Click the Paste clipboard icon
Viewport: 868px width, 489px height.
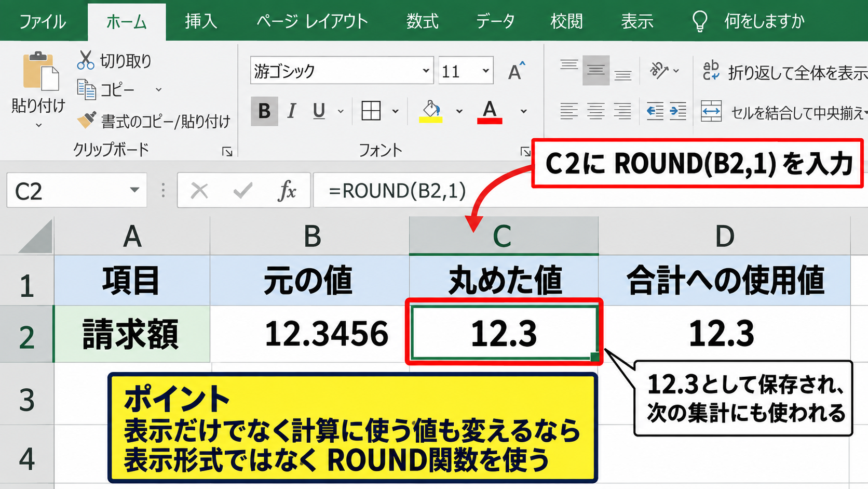pos(40,71)
